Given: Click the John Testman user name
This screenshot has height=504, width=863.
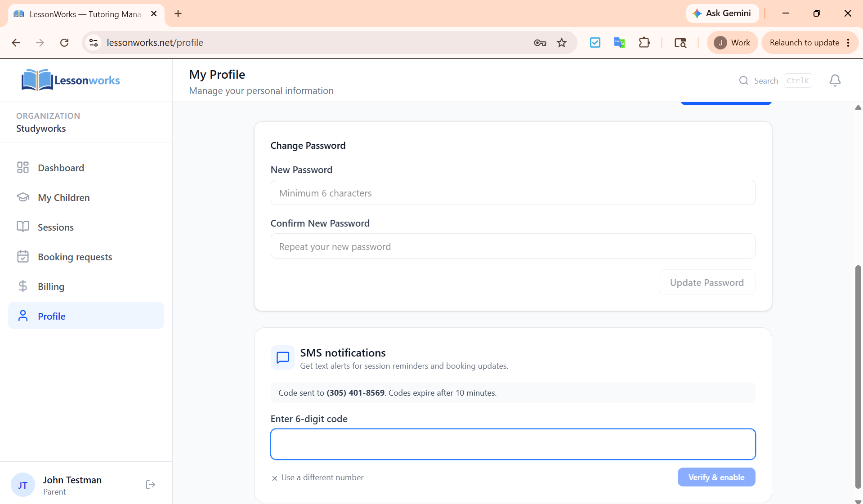Looking at the screenshot, I should 72,480.
